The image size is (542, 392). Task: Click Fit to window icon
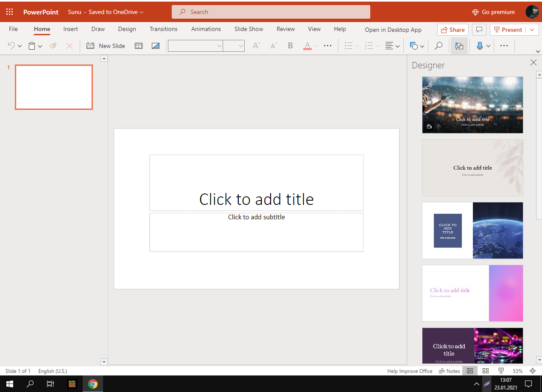pyautogui.click(x=533, y=371)
